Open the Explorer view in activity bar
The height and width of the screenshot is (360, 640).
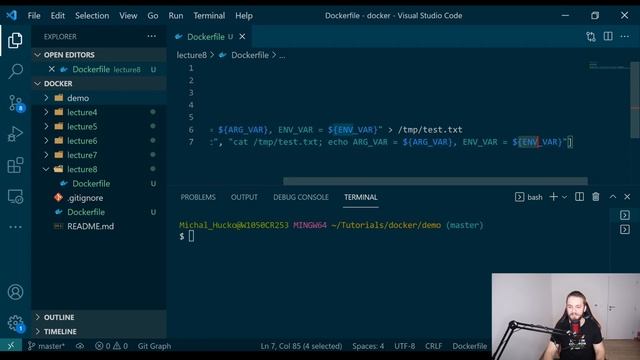click(15, 40)
